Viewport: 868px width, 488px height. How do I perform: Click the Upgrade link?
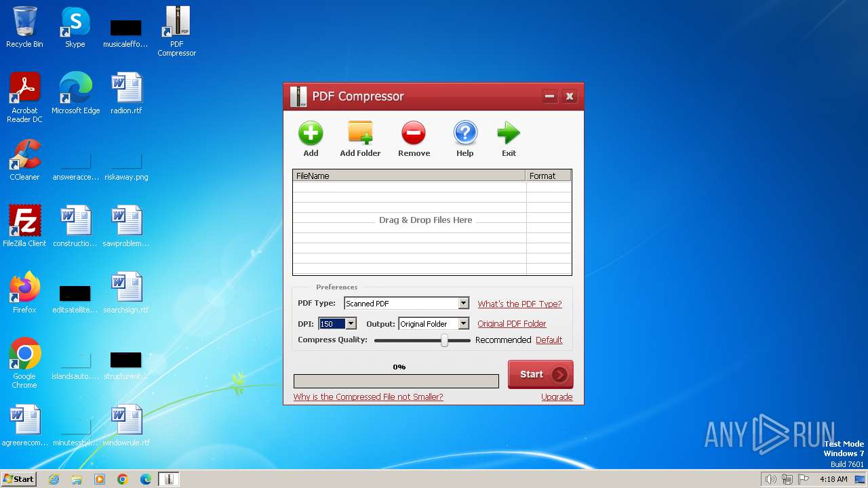(557, 397)
